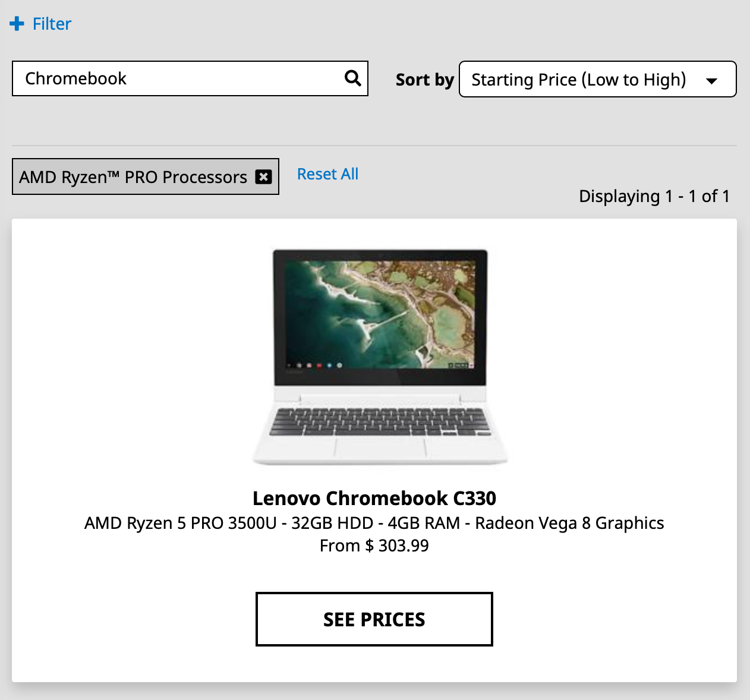The width and height of the screenshot is (750, 700).
Task: Click the Sort by label
Action: coord(425,80)
